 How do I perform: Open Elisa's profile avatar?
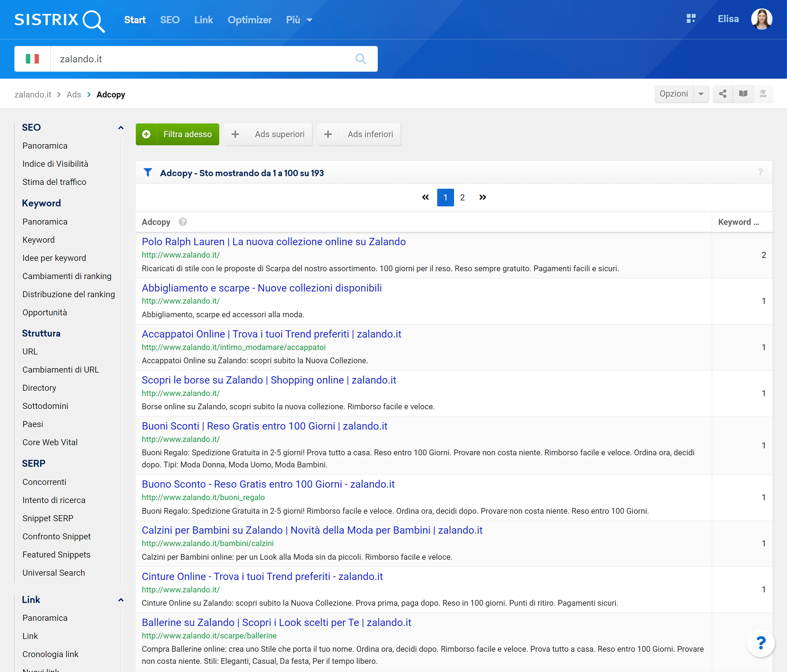point(761,19)
